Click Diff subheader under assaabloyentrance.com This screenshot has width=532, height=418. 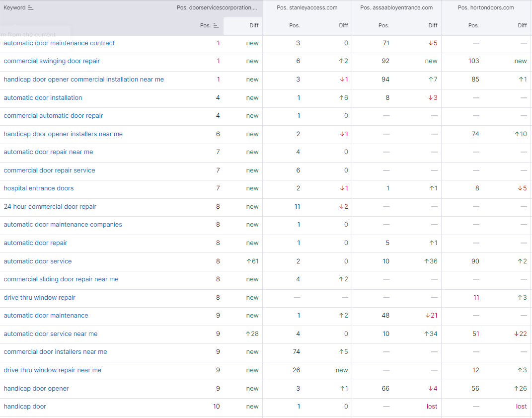click(433, 25)
